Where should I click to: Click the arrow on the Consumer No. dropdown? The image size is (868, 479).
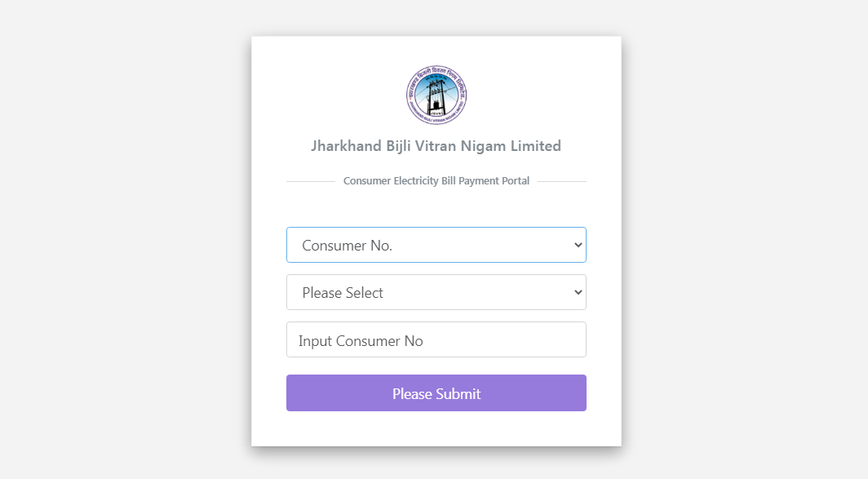[x=578, y=245]
